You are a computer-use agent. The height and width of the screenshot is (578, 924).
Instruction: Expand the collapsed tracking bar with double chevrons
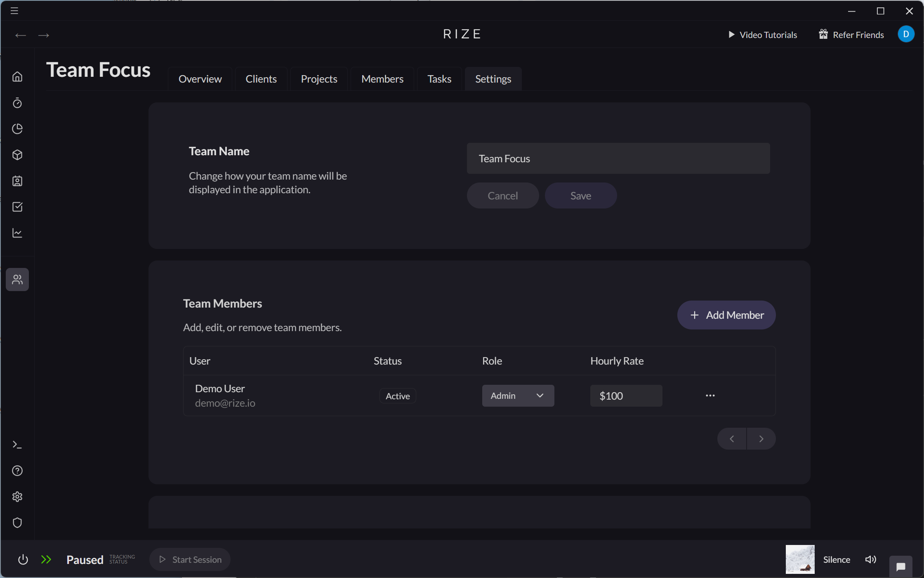(x=46, y=559)
